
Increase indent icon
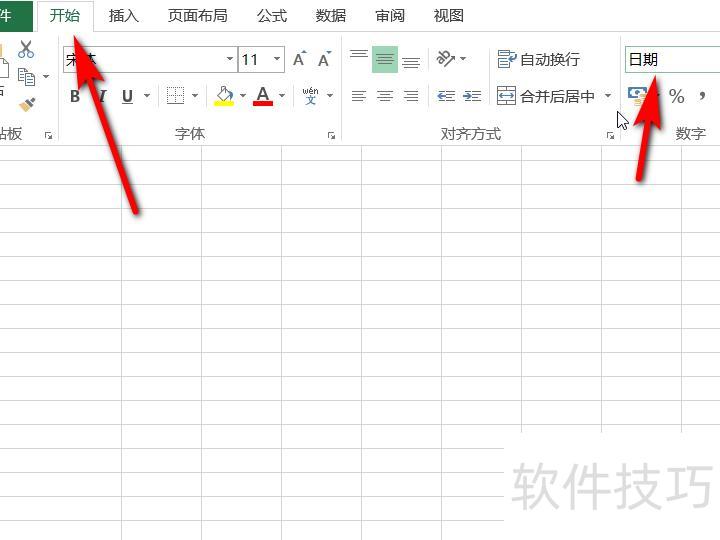click(472, 96)
